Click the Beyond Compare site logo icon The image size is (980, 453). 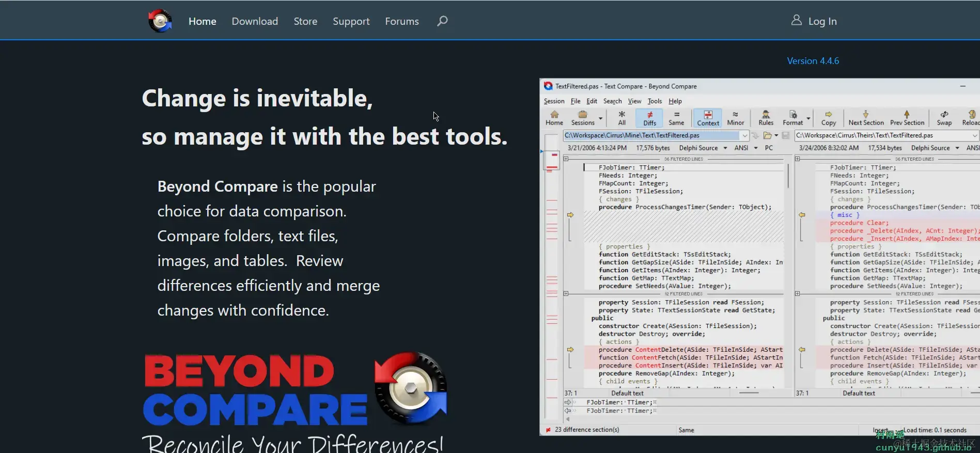tap(160, 21)
